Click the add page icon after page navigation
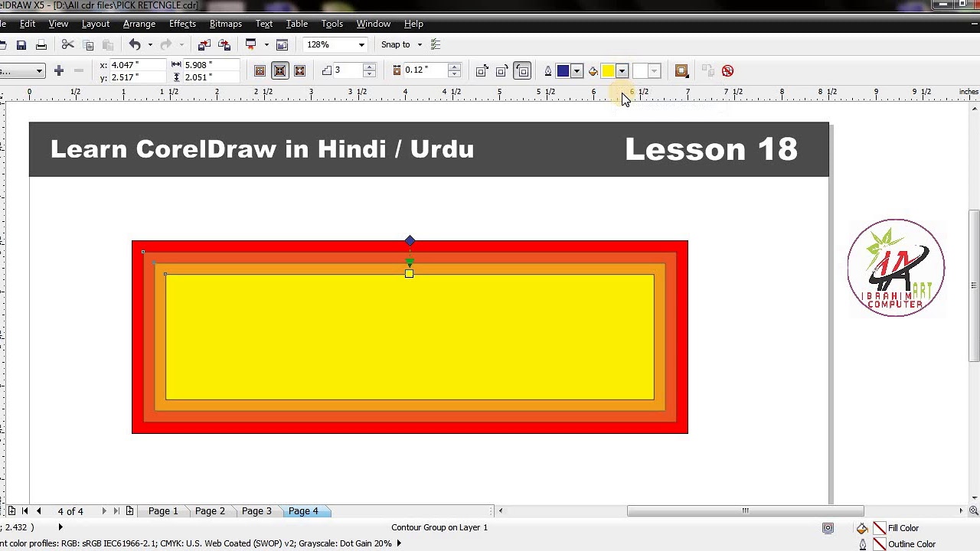The height and width of the screenshot is (551, 980). 129,510
